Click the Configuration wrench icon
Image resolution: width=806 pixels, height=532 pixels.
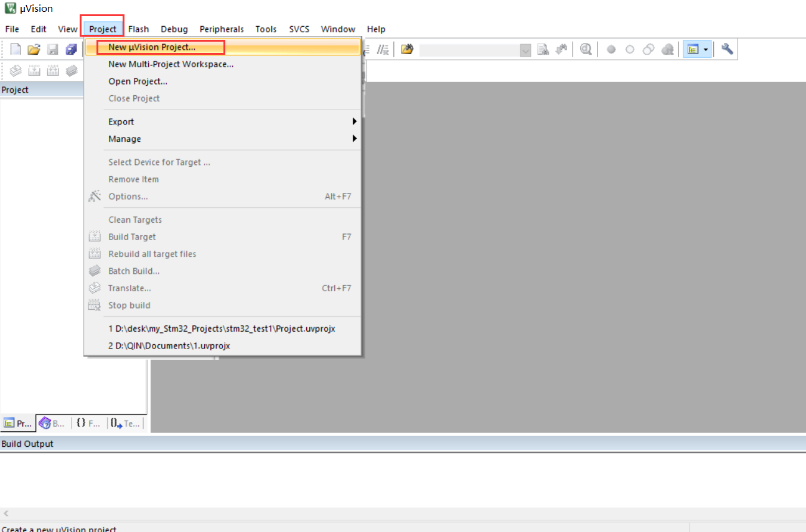click(x=727, y=49)
